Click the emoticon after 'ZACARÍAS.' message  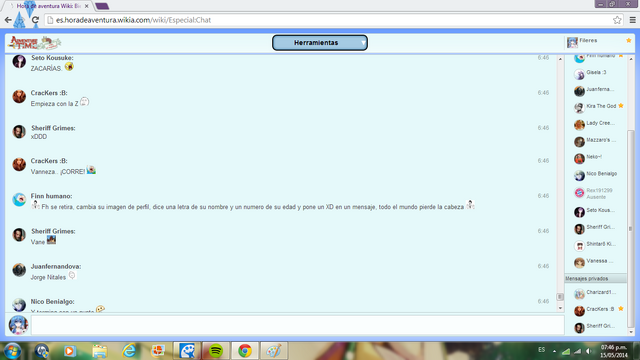(69, 66)
